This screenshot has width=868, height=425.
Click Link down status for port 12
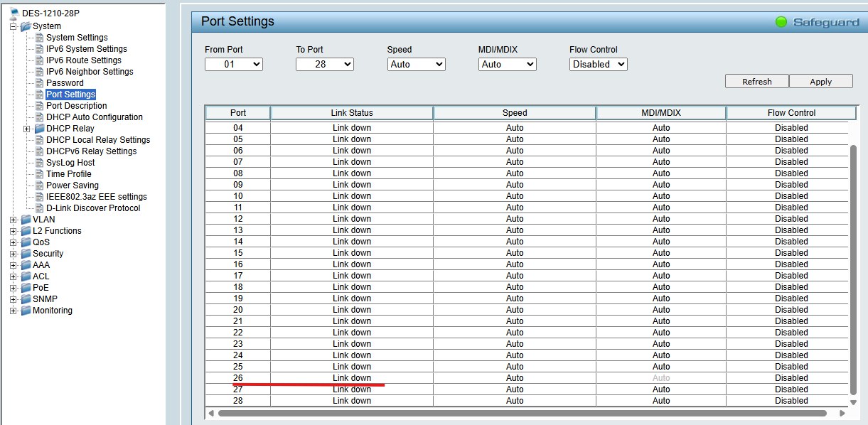(x=352, y=219)
